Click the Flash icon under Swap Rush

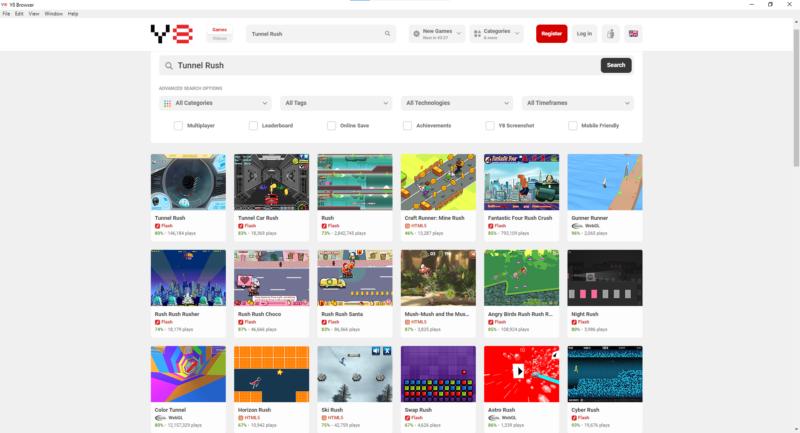408,418
